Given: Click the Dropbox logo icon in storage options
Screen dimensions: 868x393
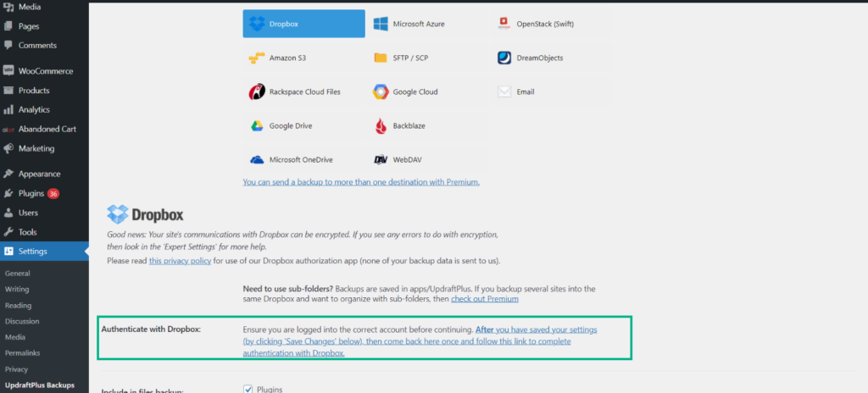Looking at the screenshot, I should (x=257, y=24).
